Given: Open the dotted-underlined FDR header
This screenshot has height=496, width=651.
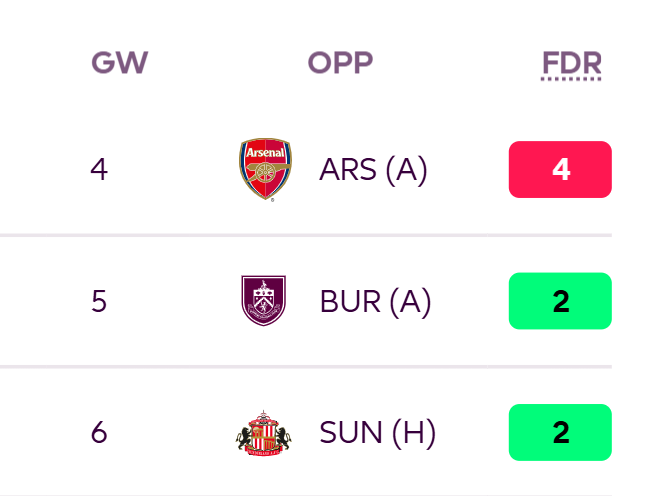Looking at the screenshot, I should [571, 64].
